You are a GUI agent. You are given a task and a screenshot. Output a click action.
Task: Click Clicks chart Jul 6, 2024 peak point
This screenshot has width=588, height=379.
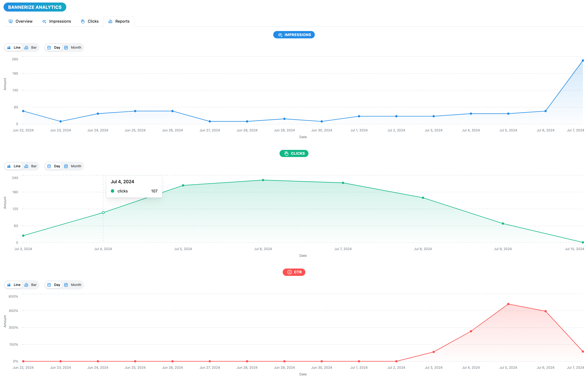[x=263, y=180]
